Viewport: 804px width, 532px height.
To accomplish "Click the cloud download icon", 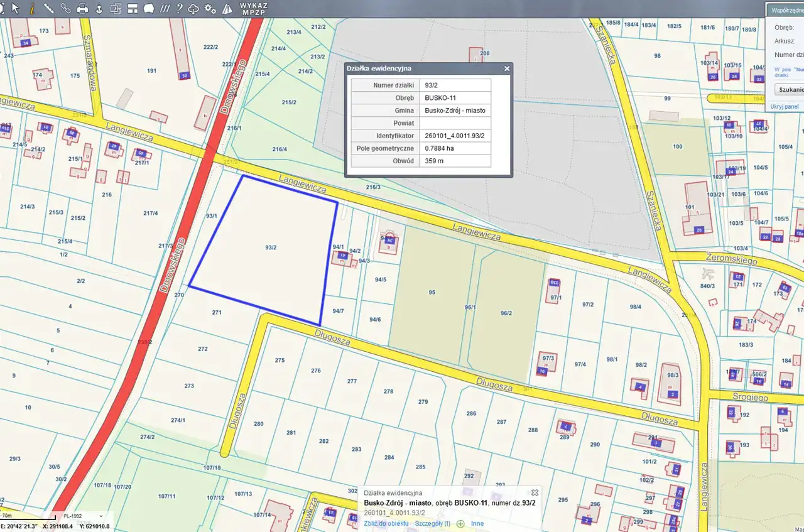I will pyautogui.click(x=194, y=8).
